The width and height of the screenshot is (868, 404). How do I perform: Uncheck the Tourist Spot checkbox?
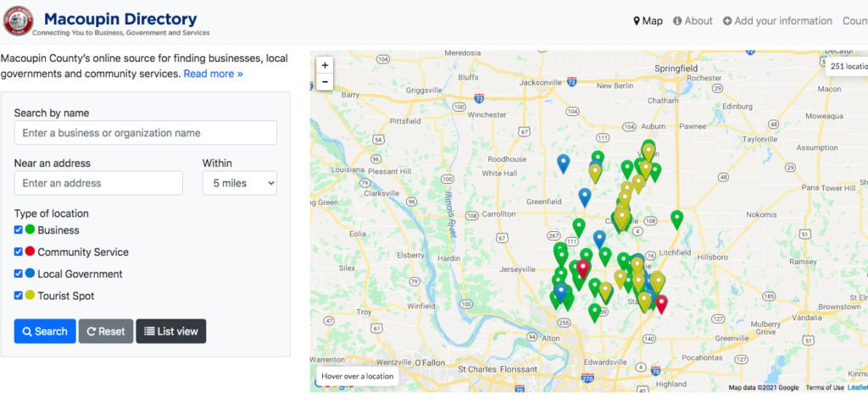coord(19,296)
